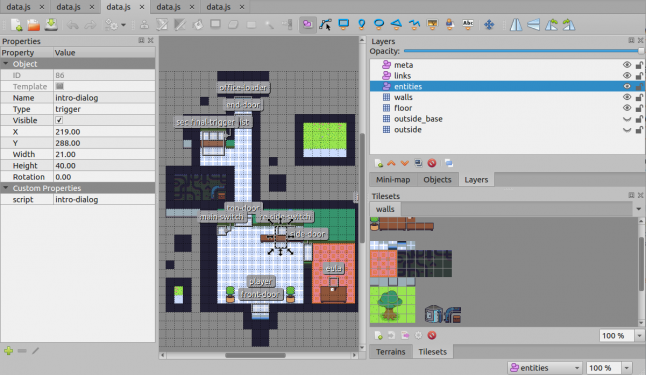Click the player object label on map
The height and width of the screenshot is (375, 646).
click(x=261, y=282)
